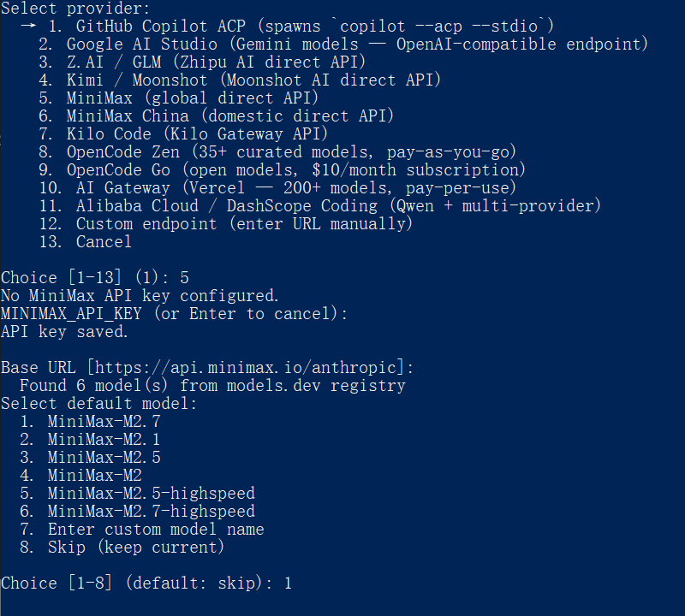Choose the OpenCode Zen provider line
Screen dimensions: 685x616
point(291,151)
